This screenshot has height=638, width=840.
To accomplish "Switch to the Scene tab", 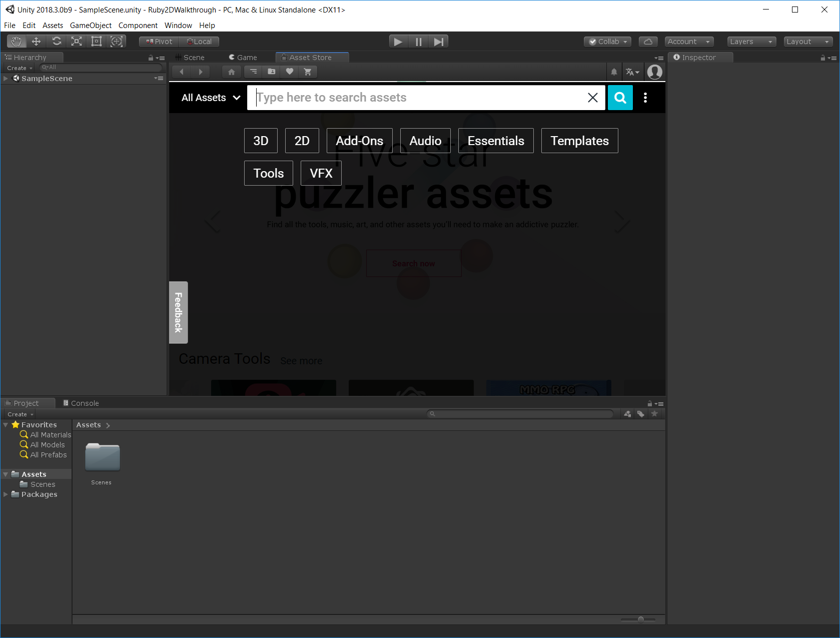I will [190, 58].
